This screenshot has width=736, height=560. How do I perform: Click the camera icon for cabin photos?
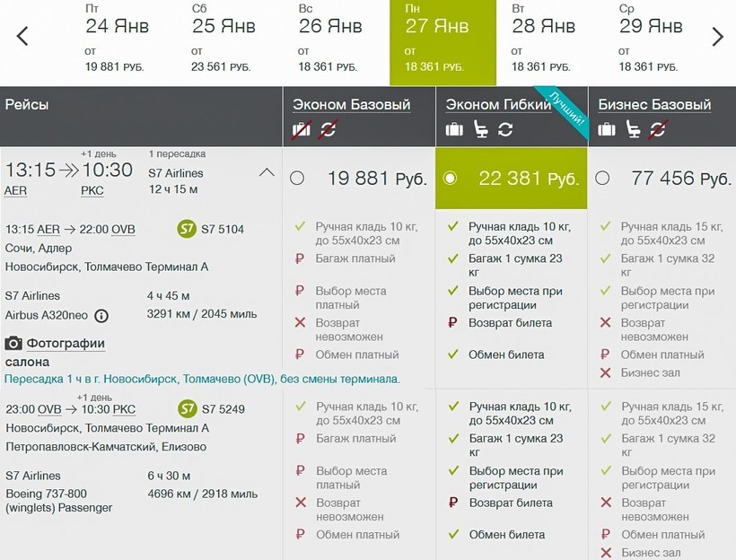pos(13,344)
